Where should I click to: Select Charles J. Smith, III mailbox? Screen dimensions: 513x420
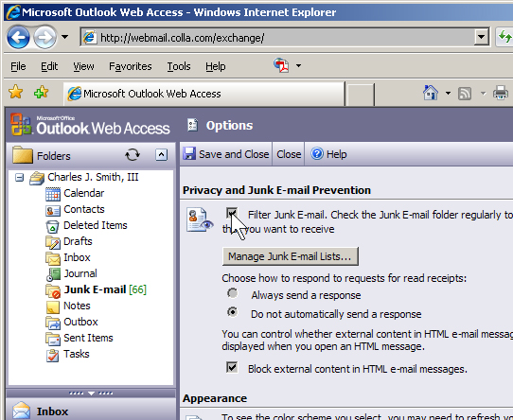click(93, 177)
